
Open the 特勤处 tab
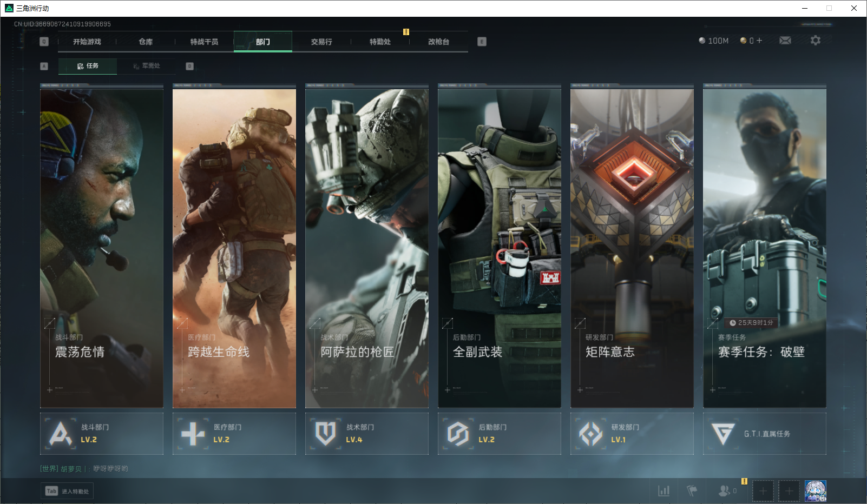point(380,42)
